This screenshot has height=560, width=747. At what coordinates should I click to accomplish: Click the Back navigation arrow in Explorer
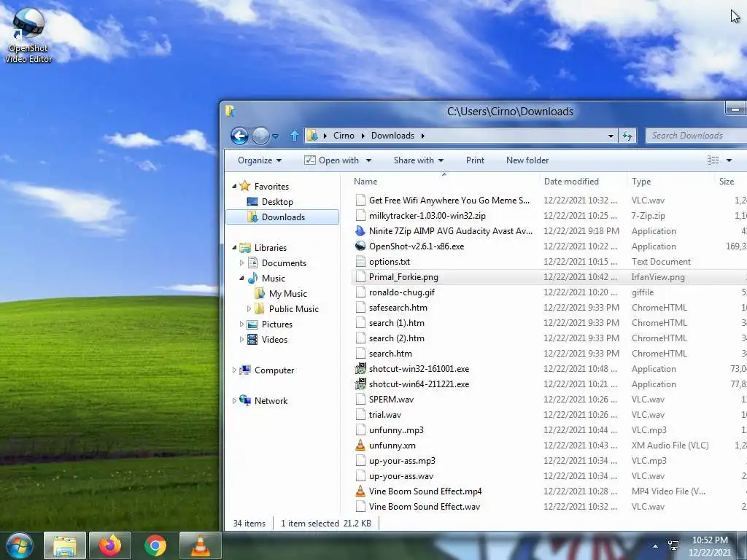239,136
